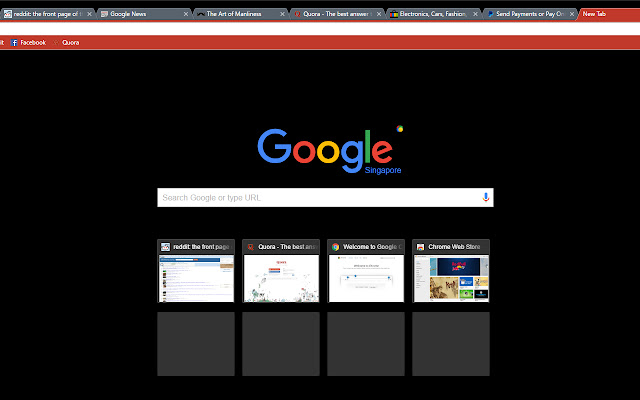Click the reddit tab favicon
The image size is (640, 400).
(x=8, y=14)
